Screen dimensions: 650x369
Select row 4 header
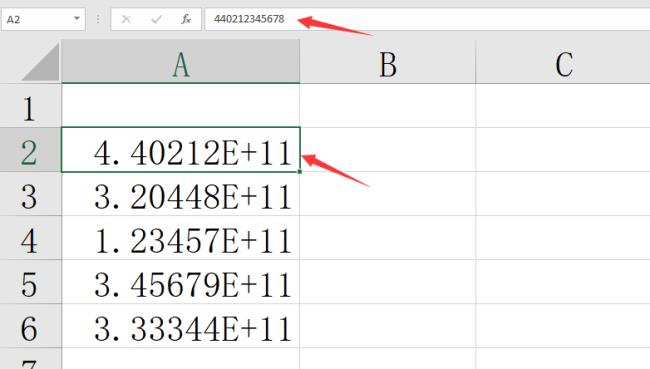(x=30, y=238)
